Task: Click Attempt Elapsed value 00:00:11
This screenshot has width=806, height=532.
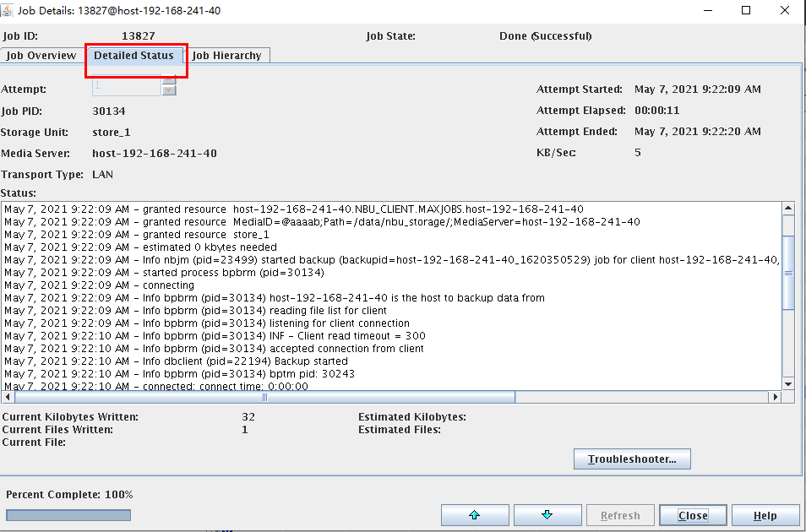Action: pos(657,110)
